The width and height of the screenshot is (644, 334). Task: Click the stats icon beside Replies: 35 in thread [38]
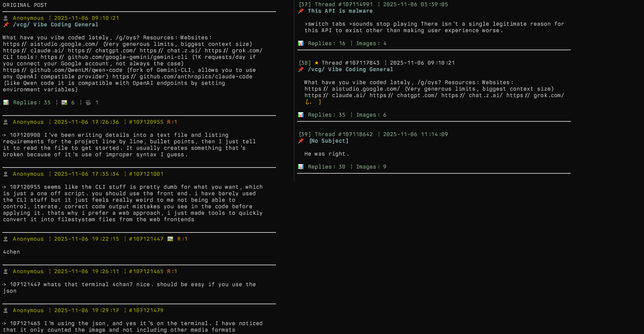pos(301,115)
